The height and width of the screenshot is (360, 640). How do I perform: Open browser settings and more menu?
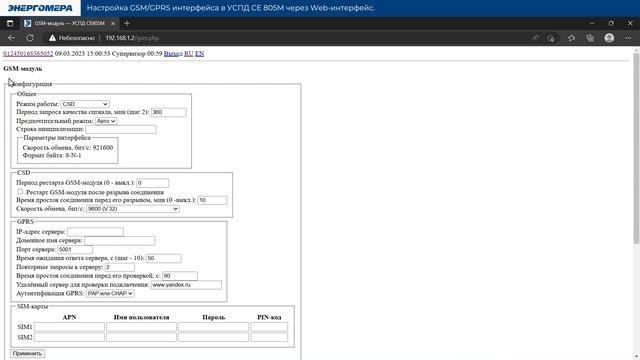click(628, 38)
